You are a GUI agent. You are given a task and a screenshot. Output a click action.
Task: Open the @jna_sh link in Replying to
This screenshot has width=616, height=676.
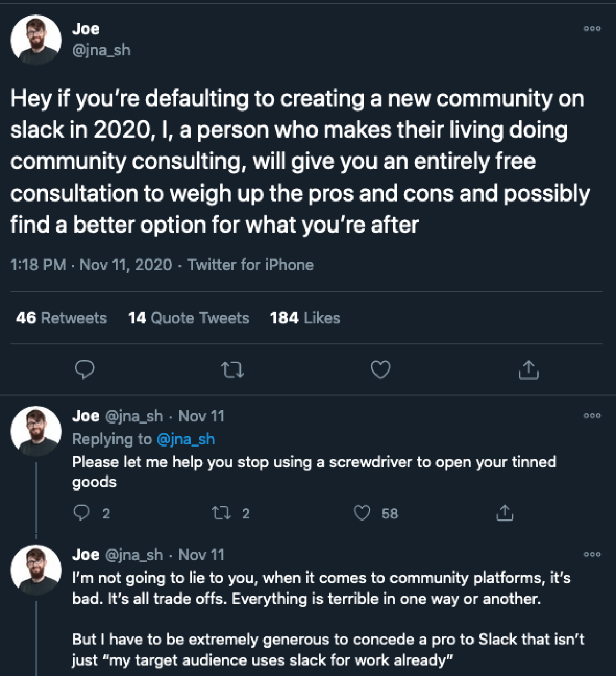point(185,439)
